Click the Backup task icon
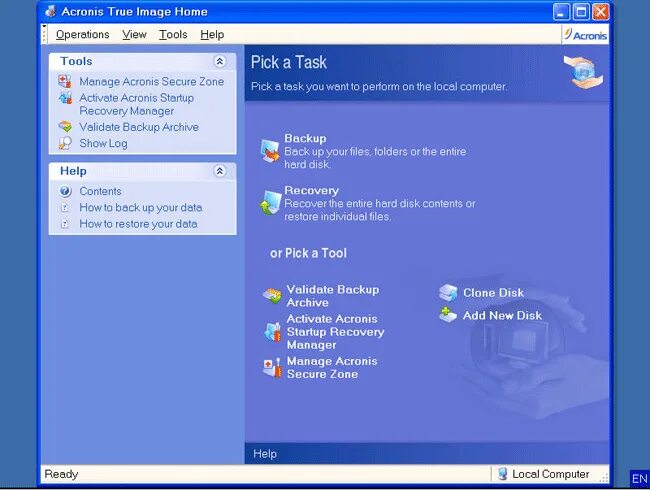Viewport: 650px width, 490px height. pyautogui.click(x=270, y=151)
